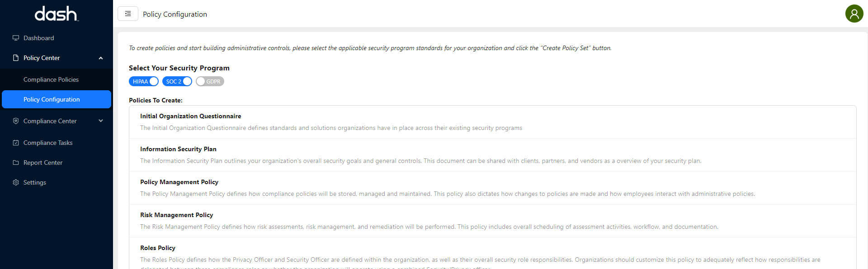Click the Dashboard monitor icon
This screenshot has width=868, height=269.
(x=16, y=38)
